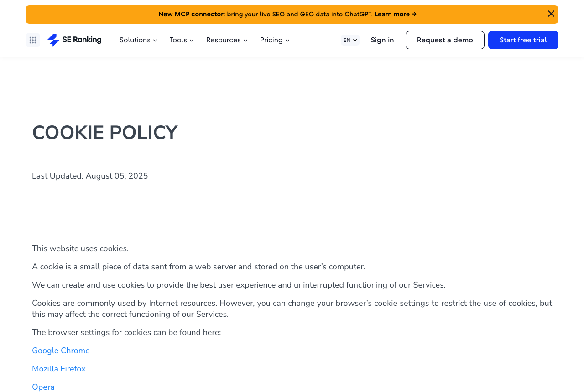
Task: Open the Mozilla Firefox link
Action: click(x=59, y=369)
